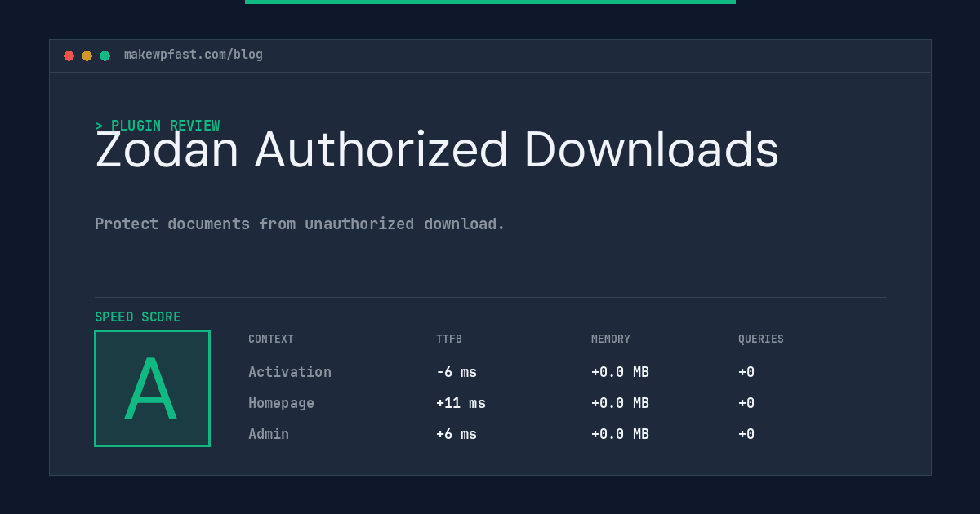Click the '+6 ms' Admin TTFB value

click(457, 434)
